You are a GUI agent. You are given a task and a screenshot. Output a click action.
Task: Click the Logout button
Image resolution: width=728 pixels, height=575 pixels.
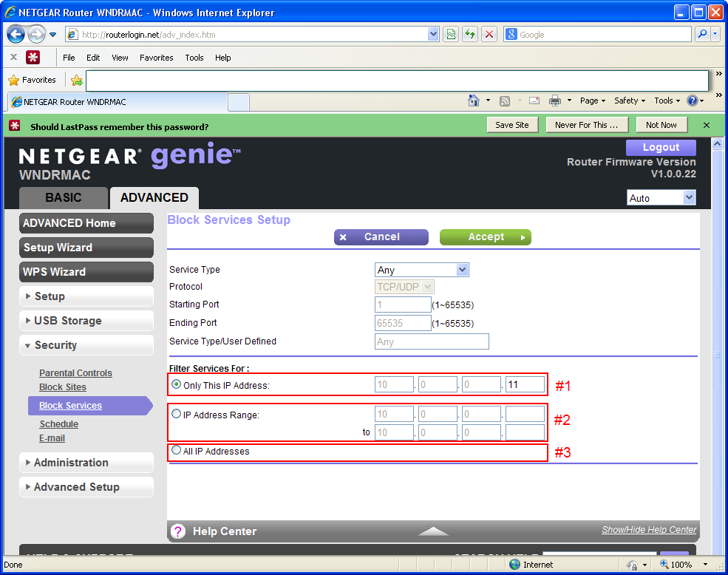(661, 147)
